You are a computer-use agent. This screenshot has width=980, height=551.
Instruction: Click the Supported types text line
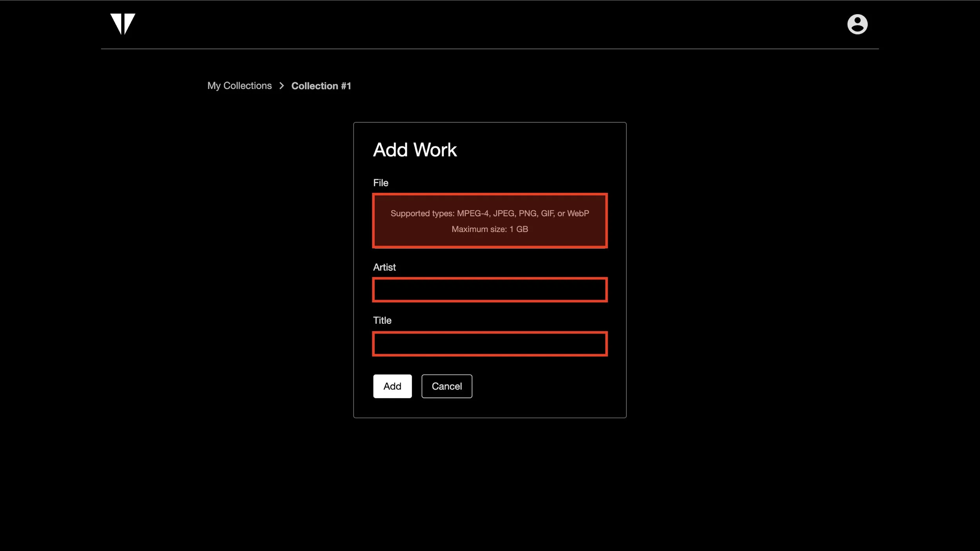point(490,213)
